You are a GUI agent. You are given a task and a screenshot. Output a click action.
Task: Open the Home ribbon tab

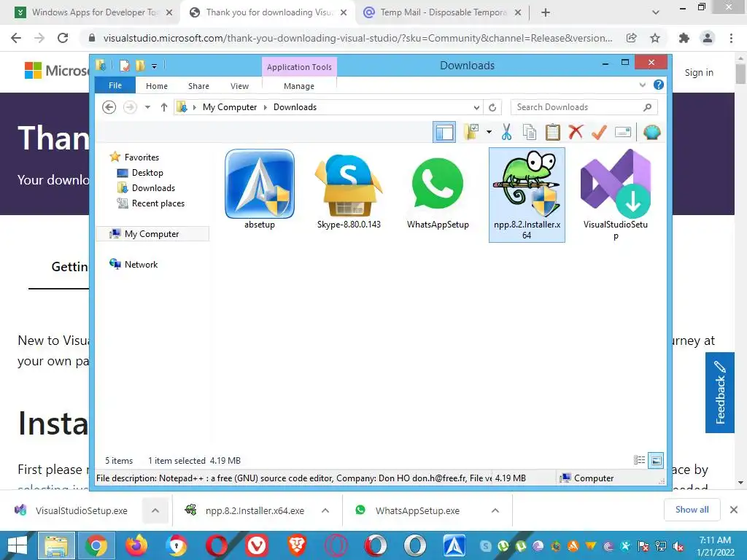tap(157, 86)
